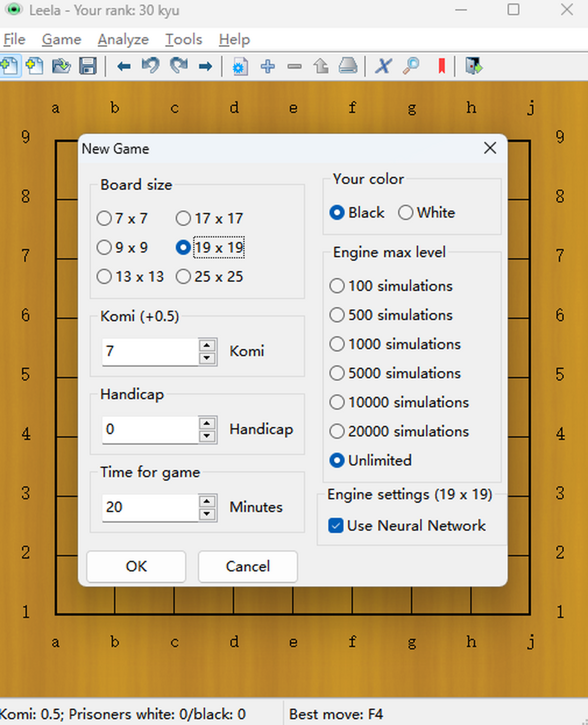Select the 25 x 25 board size
This screenshot has width=588, height=725.
[x=209, y=276]
